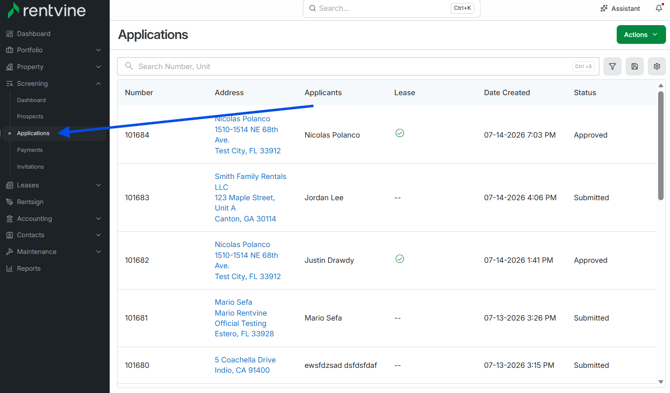The height and width of the screenshot is (393, 670).
Task: Click the save view disk icon
Action: (635, 67)
